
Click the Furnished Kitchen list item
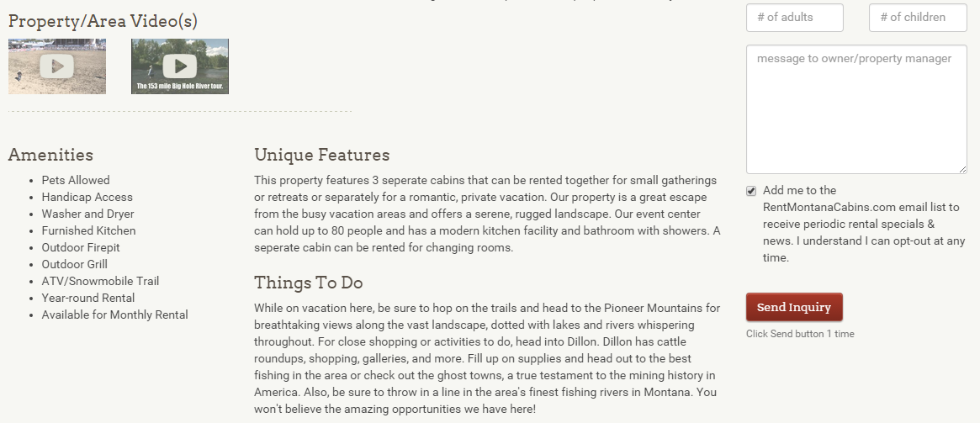[88, 230]
